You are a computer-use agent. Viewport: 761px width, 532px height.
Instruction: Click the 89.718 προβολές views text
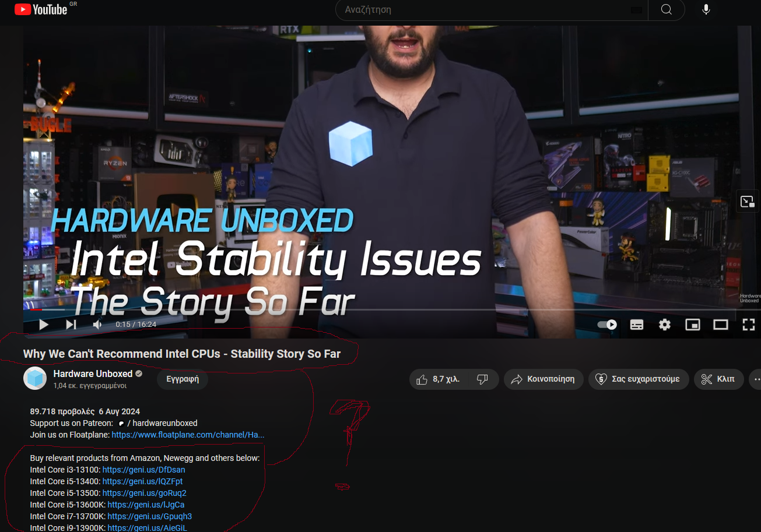point(61,411)
